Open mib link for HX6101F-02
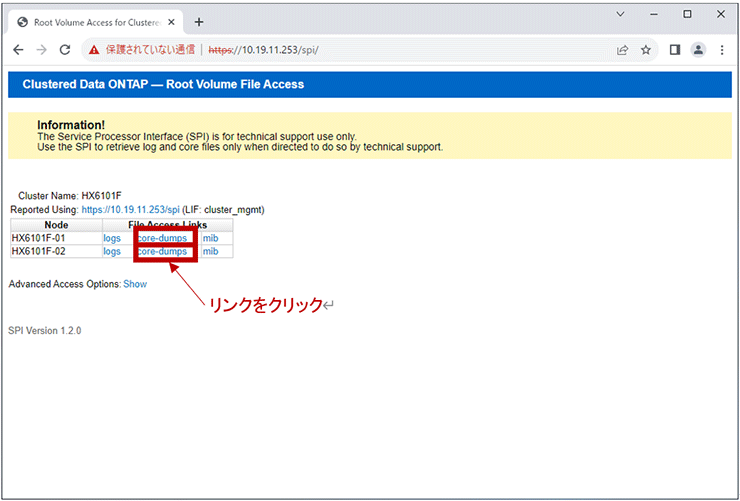 click(210, 251)
